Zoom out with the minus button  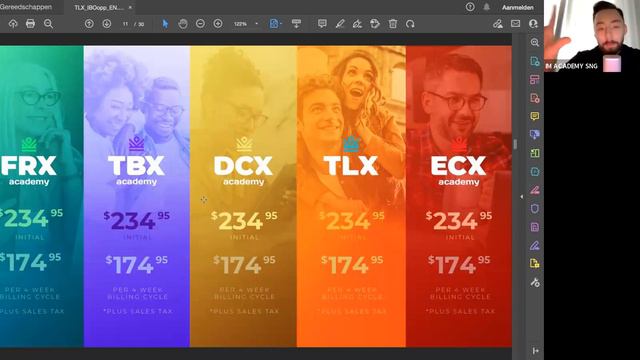(x=200, y=24)
